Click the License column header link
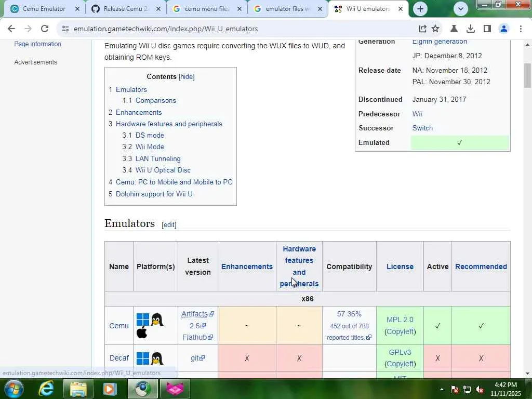The height and width of the screenshot is (399, 532). pyautogui.click(x=400, y=267)
